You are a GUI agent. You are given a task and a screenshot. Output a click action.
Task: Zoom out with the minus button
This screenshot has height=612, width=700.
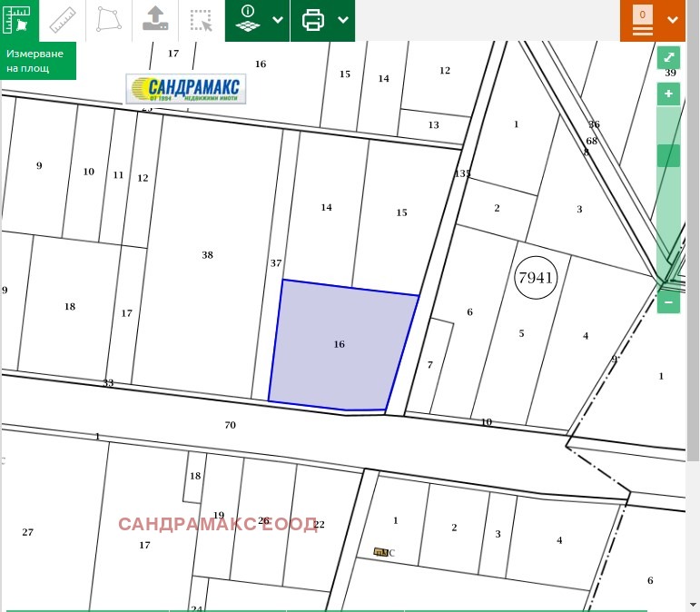(x=668, y=301)
